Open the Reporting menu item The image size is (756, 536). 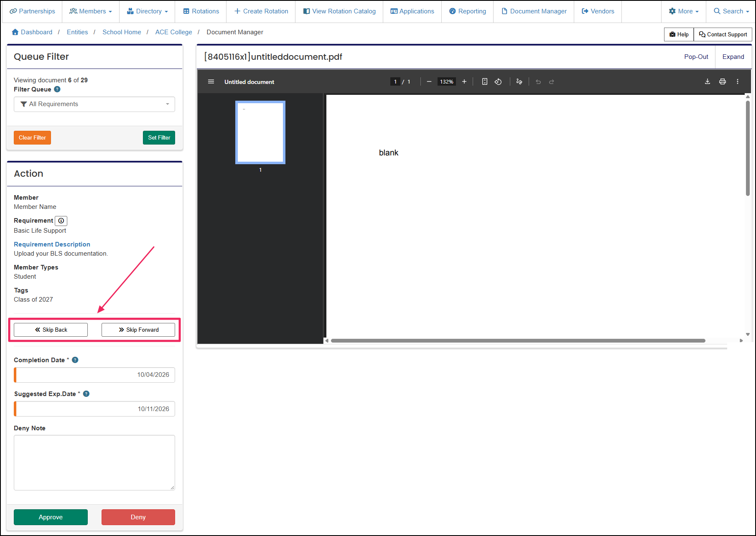point(468,11)
